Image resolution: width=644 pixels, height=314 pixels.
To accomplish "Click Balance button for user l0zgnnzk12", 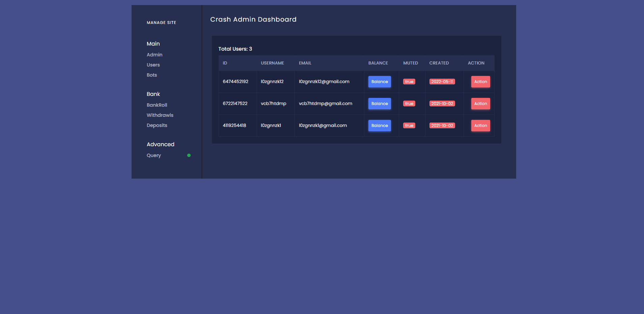I will [380, 82].
